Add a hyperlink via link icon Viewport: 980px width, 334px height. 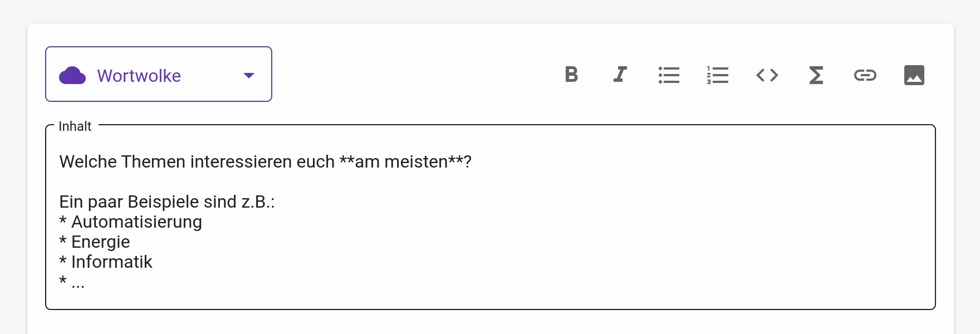[x=865, y=75]
